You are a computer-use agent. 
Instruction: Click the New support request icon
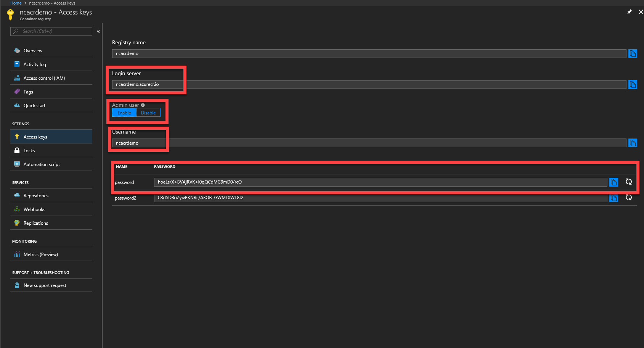(17, 285)
